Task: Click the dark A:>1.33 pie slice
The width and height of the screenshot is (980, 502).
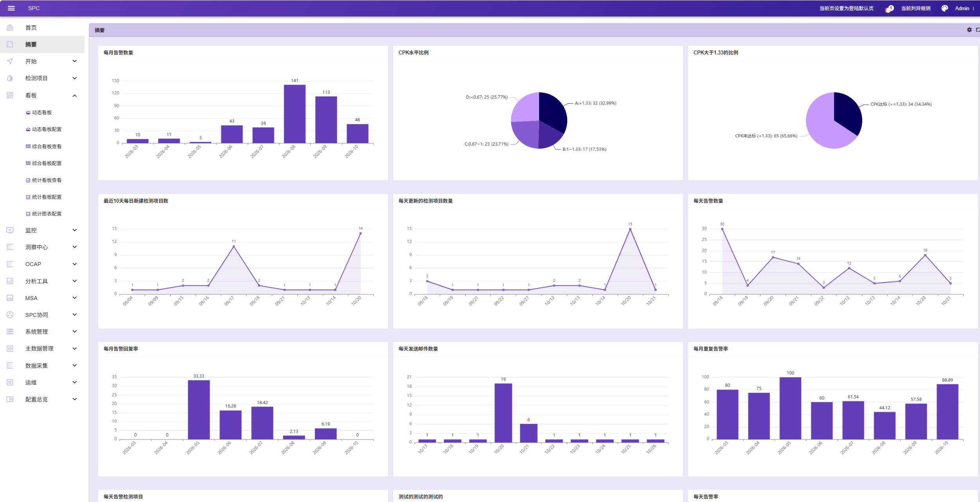Action: (x=552, y=111)
